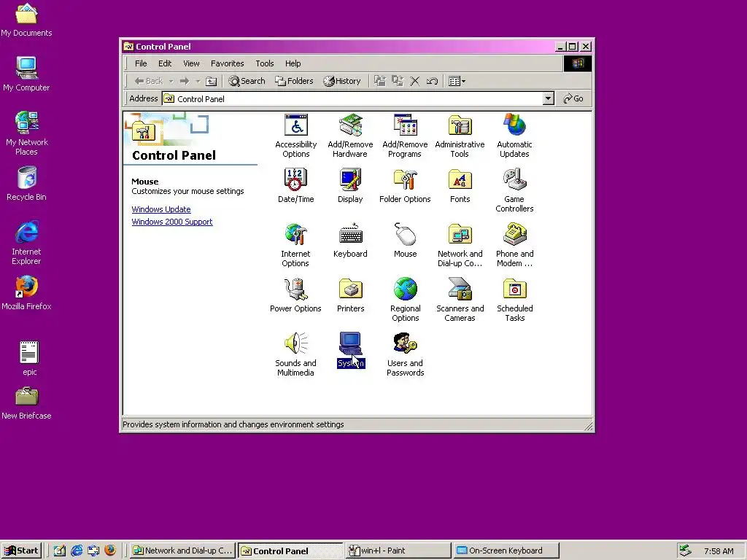This screenshot has height=560, width=747.
Task: Select the Fonts folder icon
Action: [460, 186]
